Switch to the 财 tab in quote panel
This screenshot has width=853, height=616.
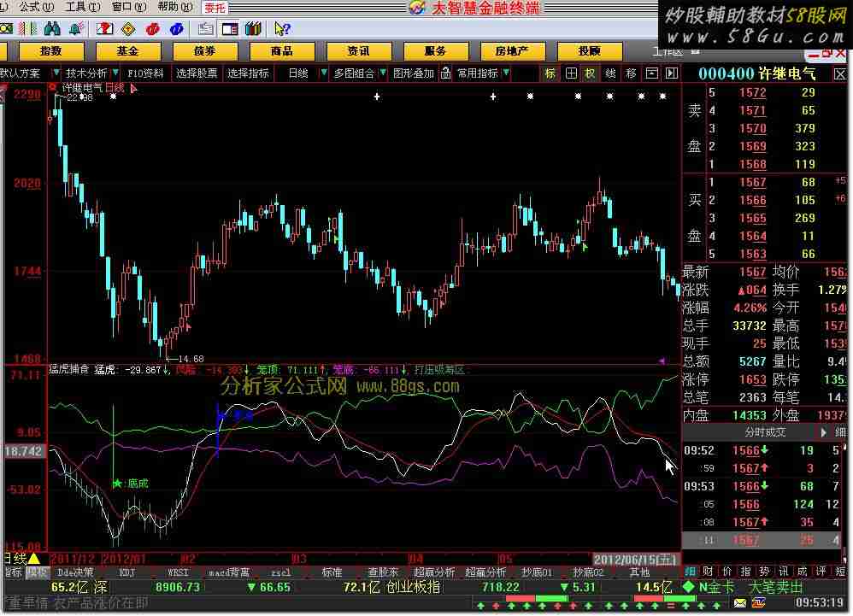[708, 572]
